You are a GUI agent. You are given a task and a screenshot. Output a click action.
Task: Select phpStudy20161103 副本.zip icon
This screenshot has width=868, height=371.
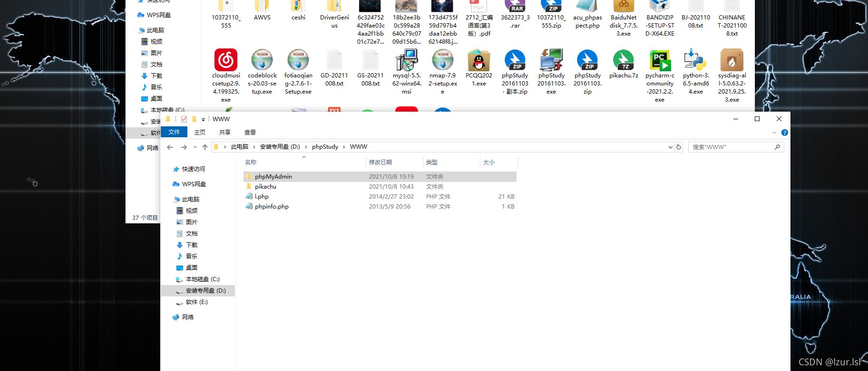point(515,60)
